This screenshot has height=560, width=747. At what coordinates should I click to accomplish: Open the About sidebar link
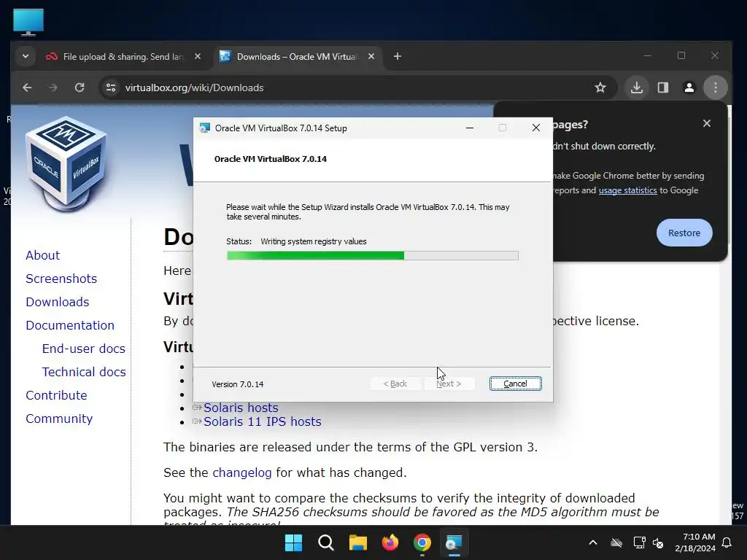point(42,255)
